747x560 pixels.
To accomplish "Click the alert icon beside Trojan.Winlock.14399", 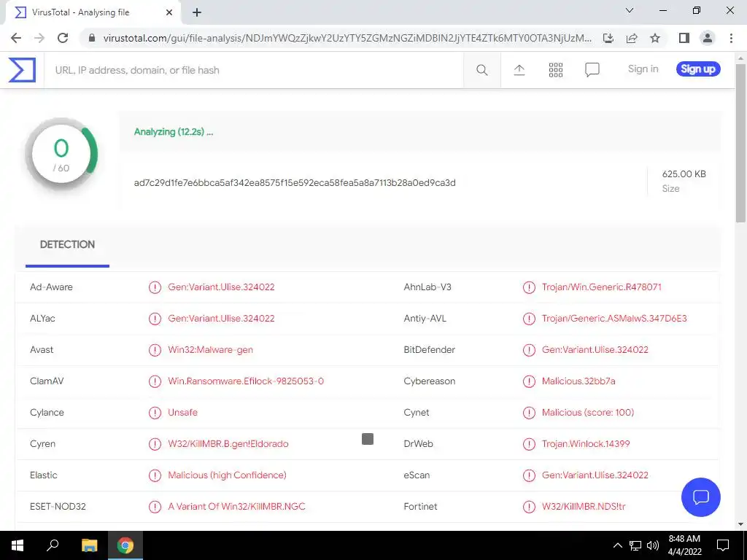I will 529,444.
